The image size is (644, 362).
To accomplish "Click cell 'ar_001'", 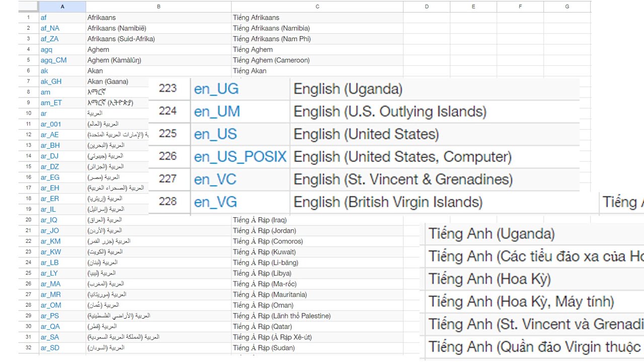I will [62, 124].
